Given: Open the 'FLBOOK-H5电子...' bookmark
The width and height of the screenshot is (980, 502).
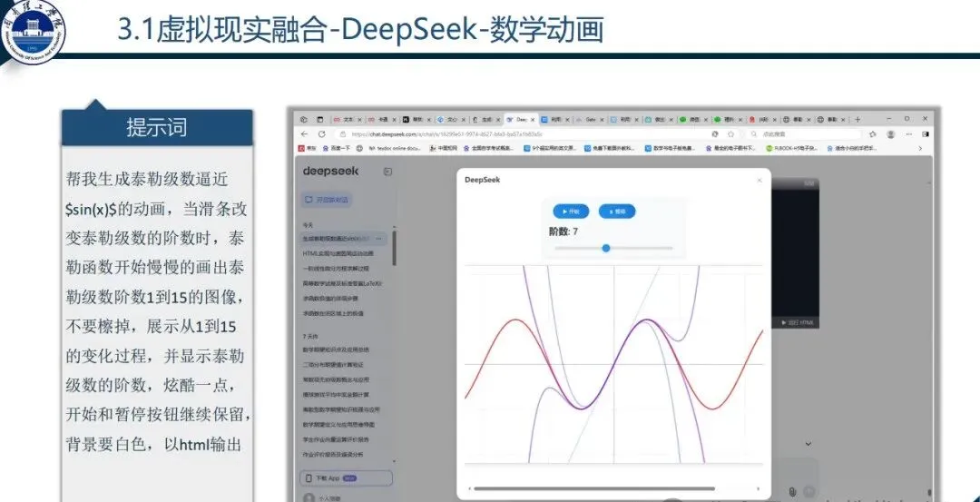Looking at the screenshot, I should click(x=792, y=148).
